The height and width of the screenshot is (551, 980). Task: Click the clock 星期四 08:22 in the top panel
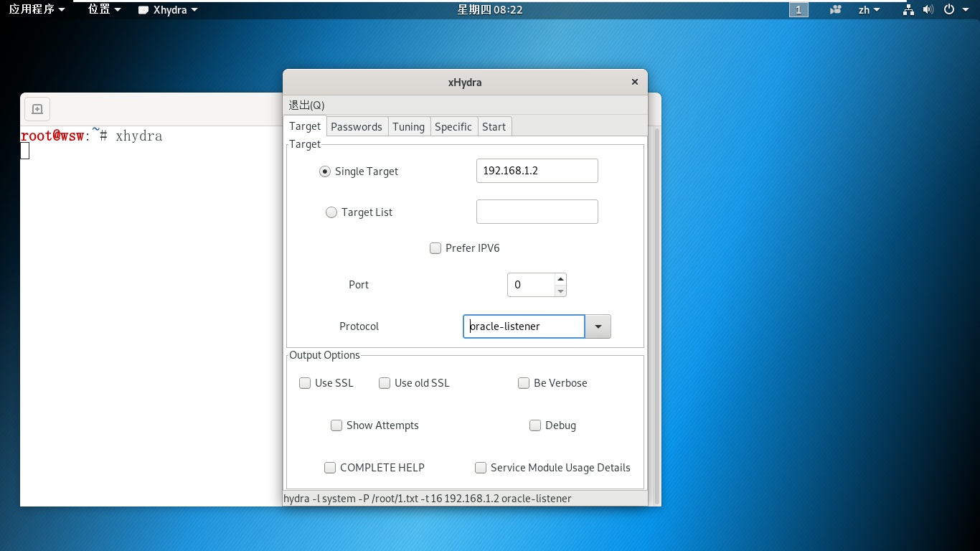(x=490, y=10)
